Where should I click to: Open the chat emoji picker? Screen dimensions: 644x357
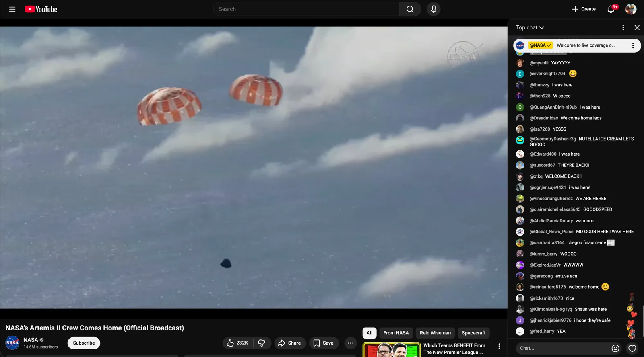615,348
